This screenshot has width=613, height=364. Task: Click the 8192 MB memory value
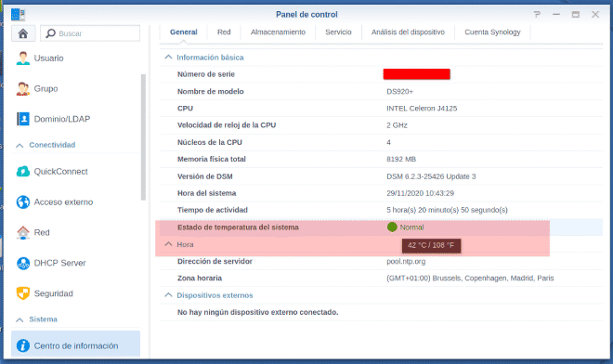(x=401, y=159)
